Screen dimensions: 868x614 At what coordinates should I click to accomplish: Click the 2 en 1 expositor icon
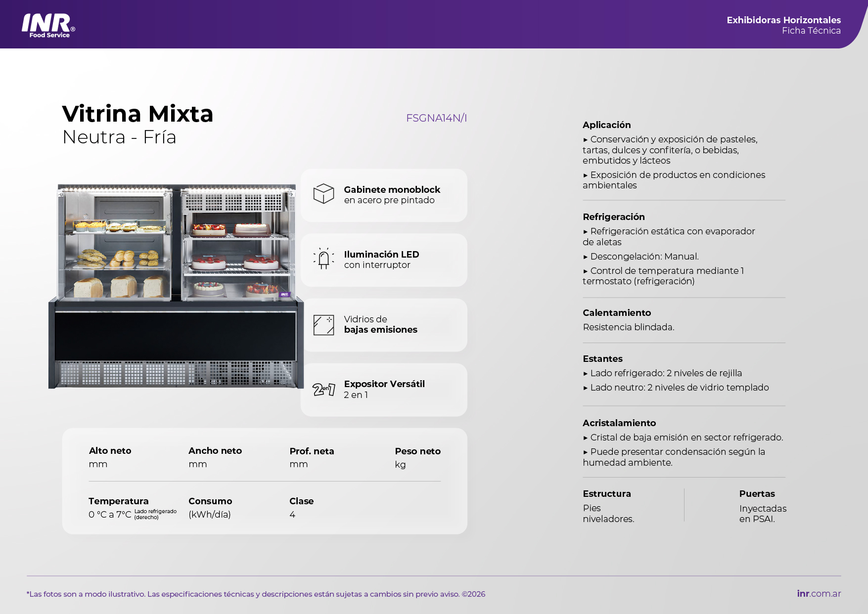click(x=323, y=390)
